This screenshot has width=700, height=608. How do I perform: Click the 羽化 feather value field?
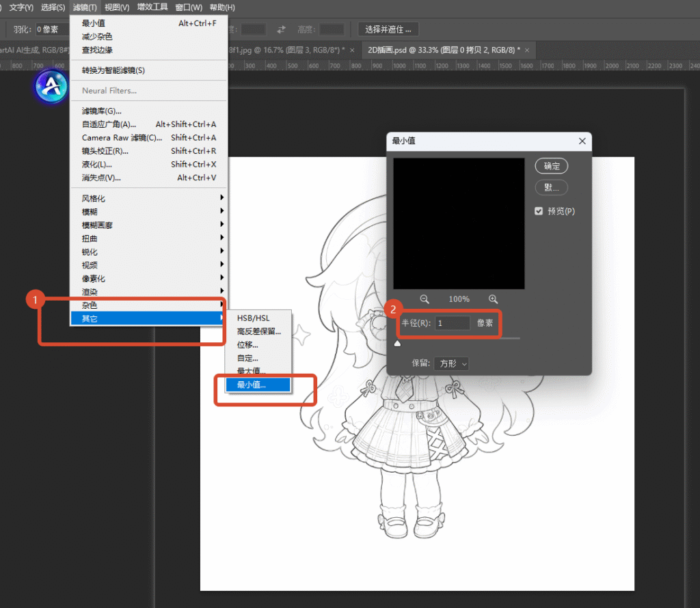point(53,29)
